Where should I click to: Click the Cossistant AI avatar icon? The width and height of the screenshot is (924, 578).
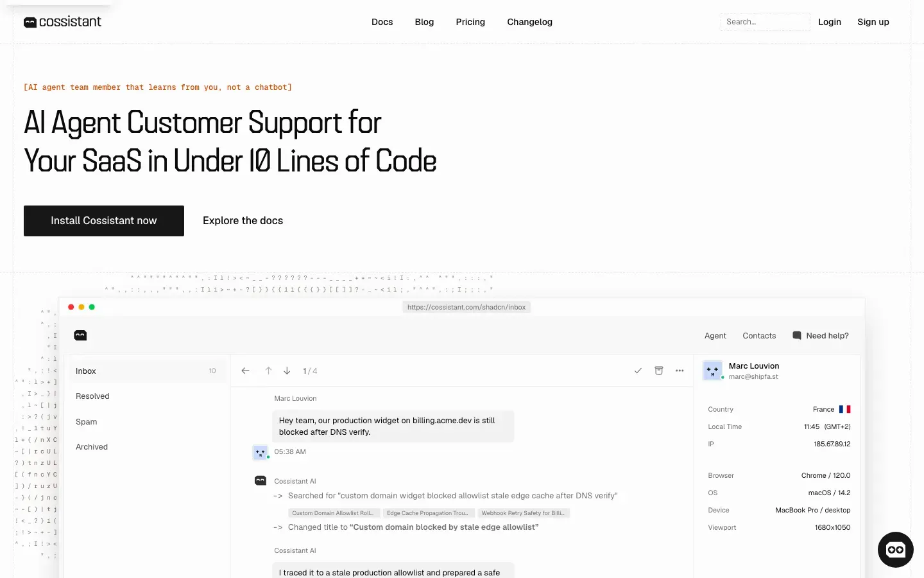pyautogui.click(x=261, y=480)
